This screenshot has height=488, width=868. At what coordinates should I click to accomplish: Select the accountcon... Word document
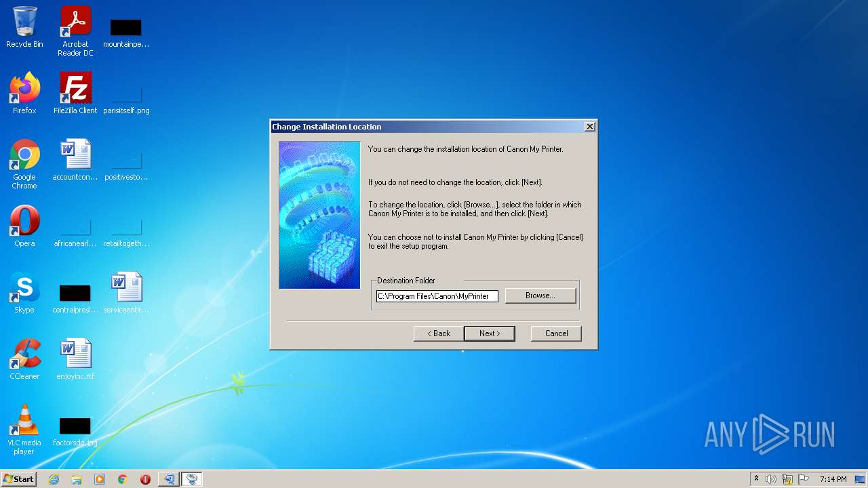point(75,161)
